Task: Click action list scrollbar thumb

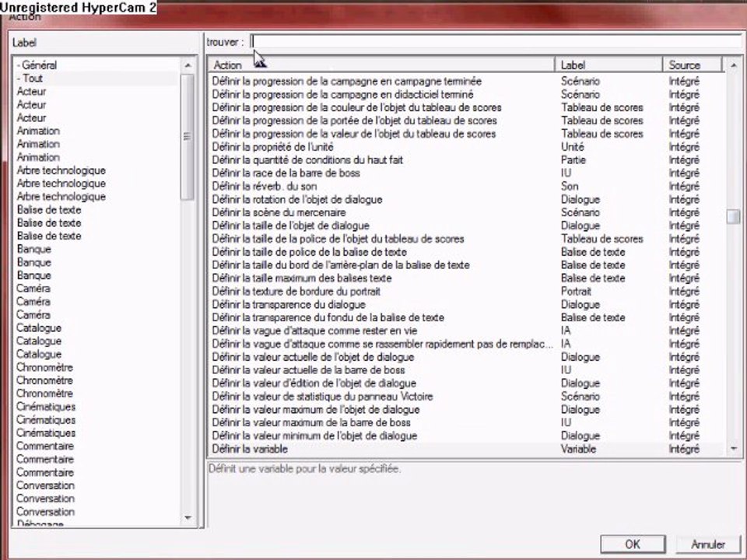Action: click(733, 216)
